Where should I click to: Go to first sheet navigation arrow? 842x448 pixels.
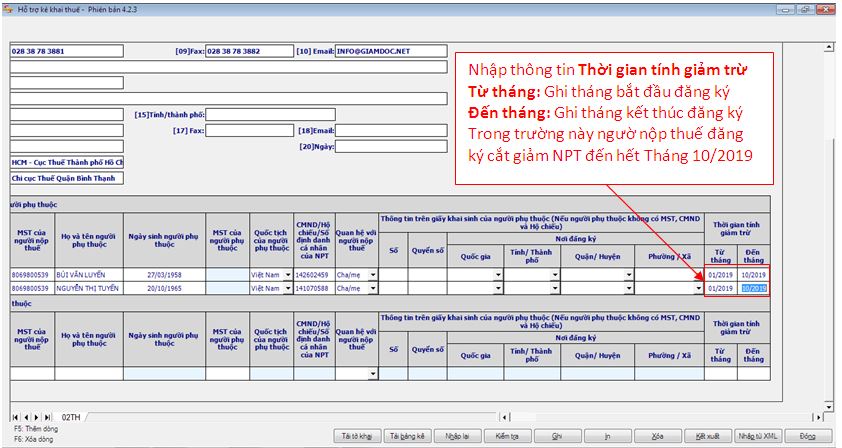point(15,416)
